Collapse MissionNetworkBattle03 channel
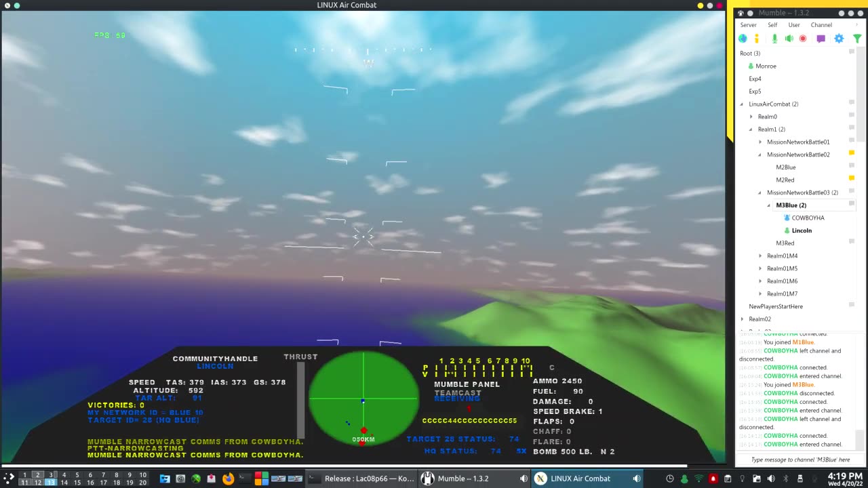 [x=760, y=192]
